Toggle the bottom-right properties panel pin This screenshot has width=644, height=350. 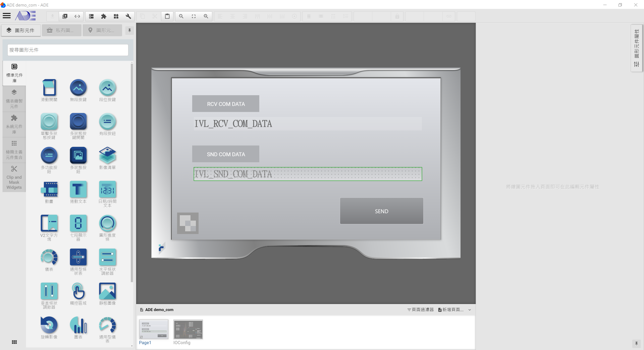636,343
